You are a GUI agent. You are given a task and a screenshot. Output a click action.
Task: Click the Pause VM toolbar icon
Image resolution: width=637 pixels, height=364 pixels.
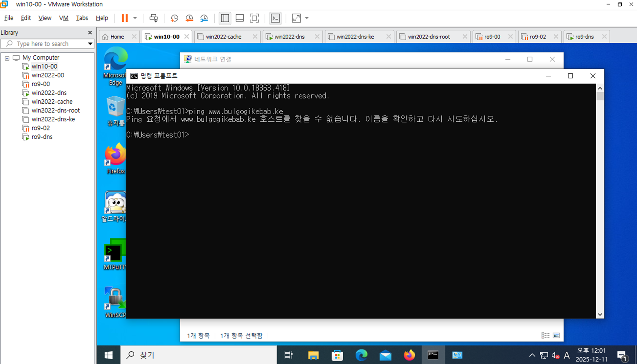point(125,18)
